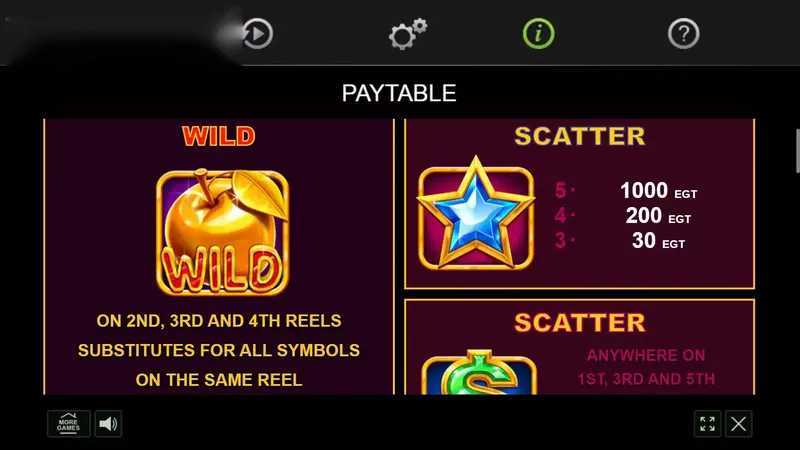This screenshot has height=450, width=800.
Task: Click the blue star Scatter symbol
Action: click(x=476, y=214)
